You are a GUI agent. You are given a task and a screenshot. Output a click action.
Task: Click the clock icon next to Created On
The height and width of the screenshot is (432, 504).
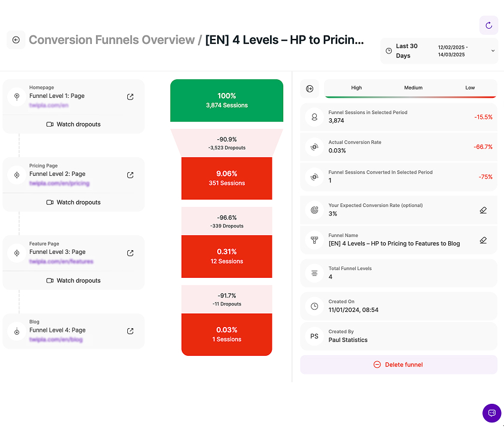(314, 306)
